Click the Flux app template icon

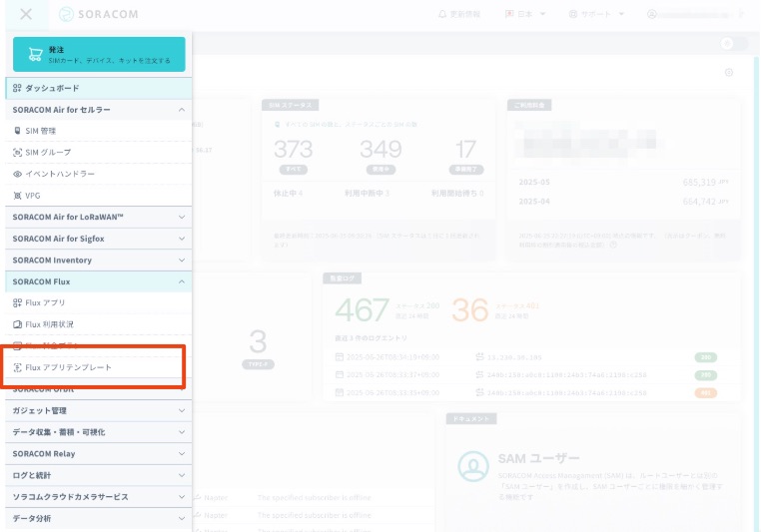(17, 367)
